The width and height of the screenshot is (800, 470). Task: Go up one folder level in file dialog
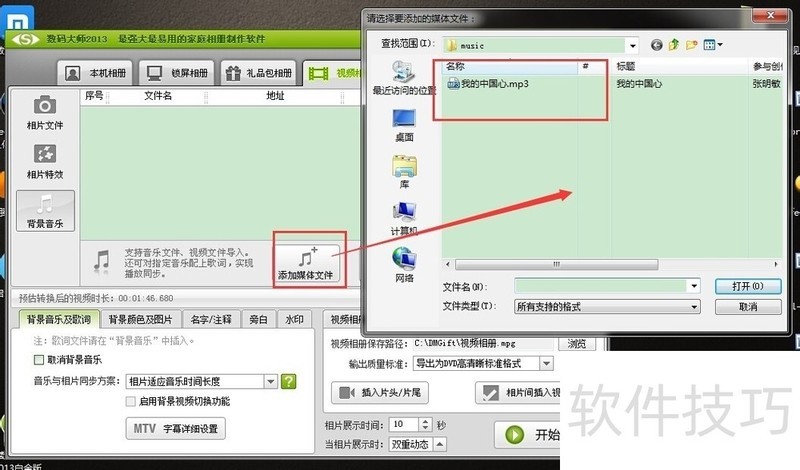pyautogui.click(x=674, y=45)
